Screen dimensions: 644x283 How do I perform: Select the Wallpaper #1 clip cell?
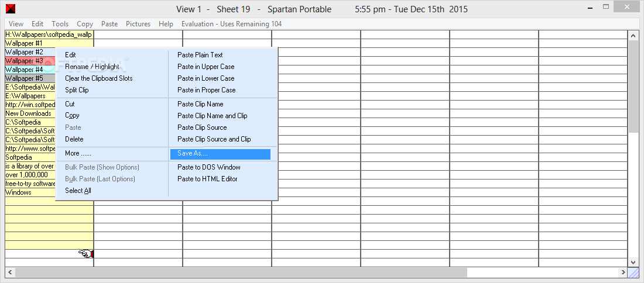pos(49,43)
